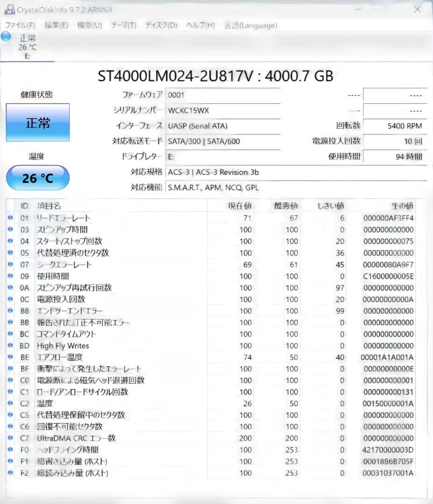Open the 言語(Language) selection menu
Image resolution: width=433 pixels, height=504 pixels.
[251, 26]
